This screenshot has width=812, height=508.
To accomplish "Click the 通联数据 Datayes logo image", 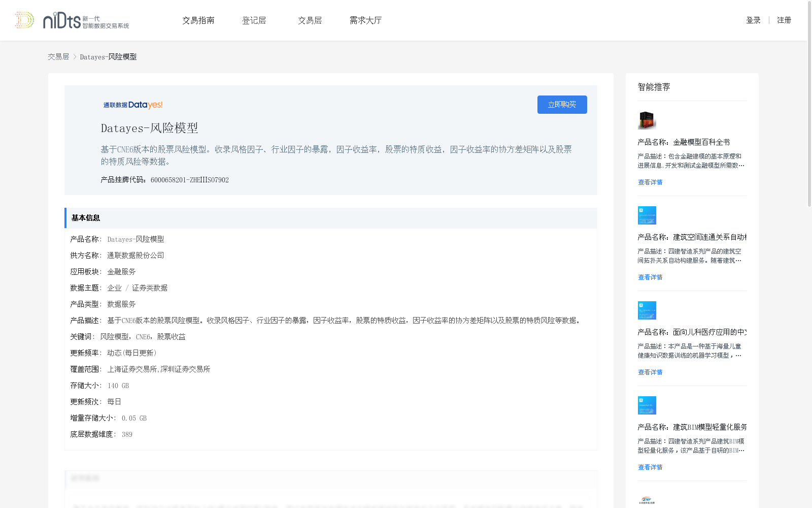I will (x=133, y=105).
